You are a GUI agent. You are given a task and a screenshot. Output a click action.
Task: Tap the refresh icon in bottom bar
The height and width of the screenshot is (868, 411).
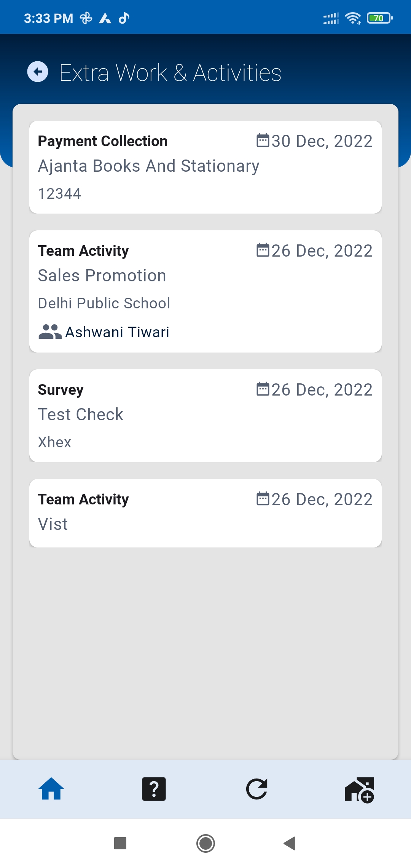257,789
